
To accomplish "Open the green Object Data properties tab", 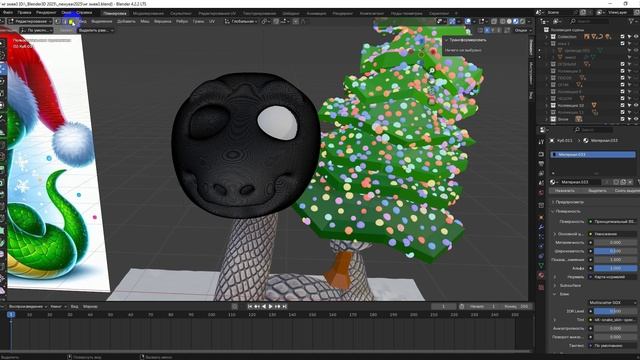I will pyautogui.click(x=541, y=266).
